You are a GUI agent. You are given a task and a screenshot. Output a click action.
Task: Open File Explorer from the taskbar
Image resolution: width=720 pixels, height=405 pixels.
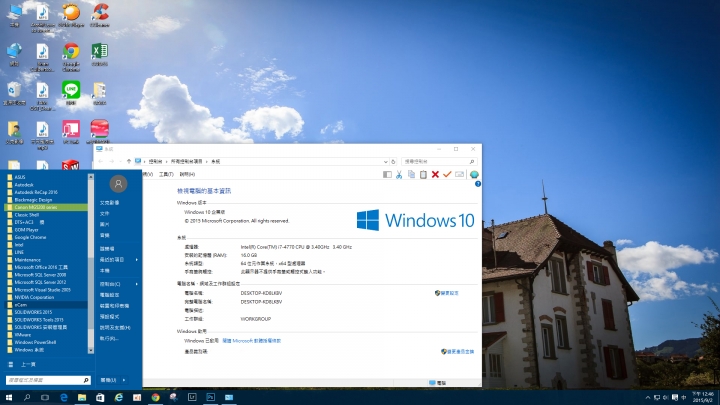(x=82, y=397)
